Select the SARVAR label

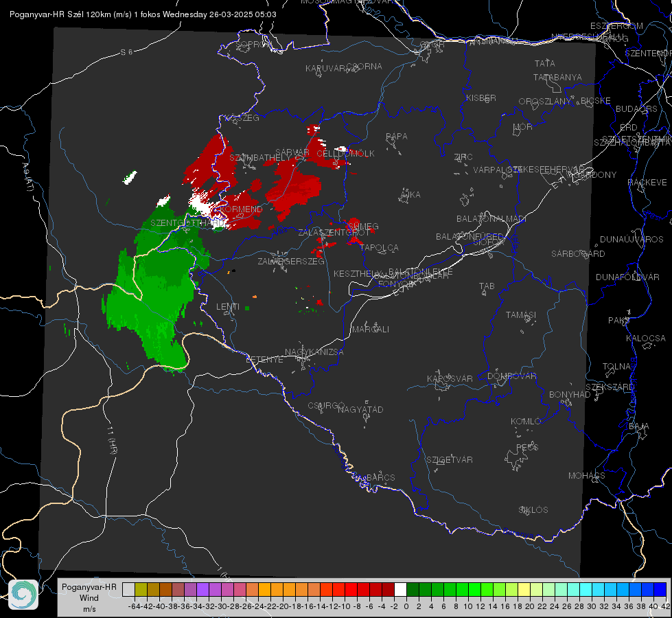click(292, 152)
